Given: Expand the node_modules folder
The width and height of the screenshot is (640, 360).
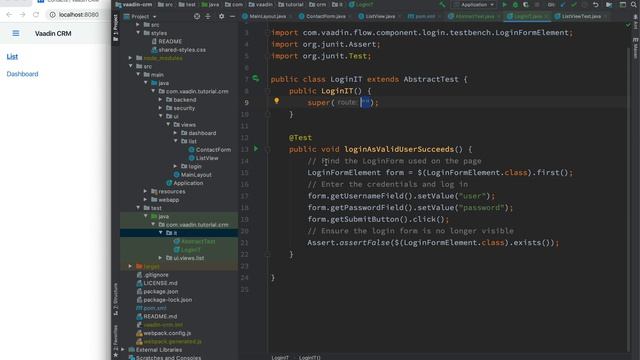Looking at the screenshot, I should [130, 58].
